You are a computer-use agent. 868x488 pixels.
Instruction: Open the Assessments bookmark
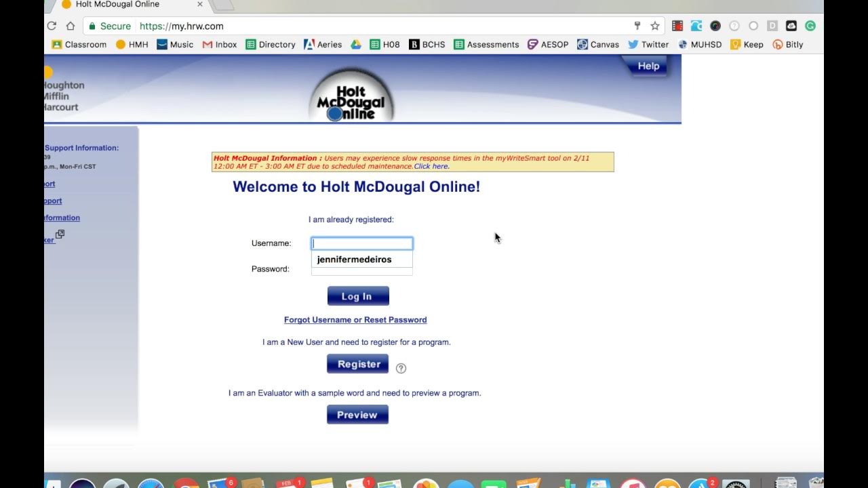486,44
